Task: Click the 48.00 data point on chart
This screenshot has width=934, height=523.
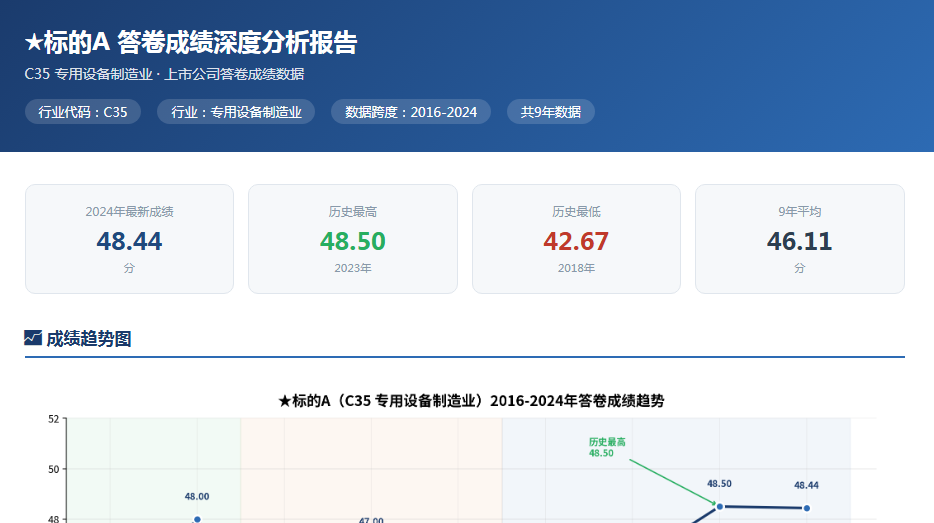Action: tap(197, 519)
